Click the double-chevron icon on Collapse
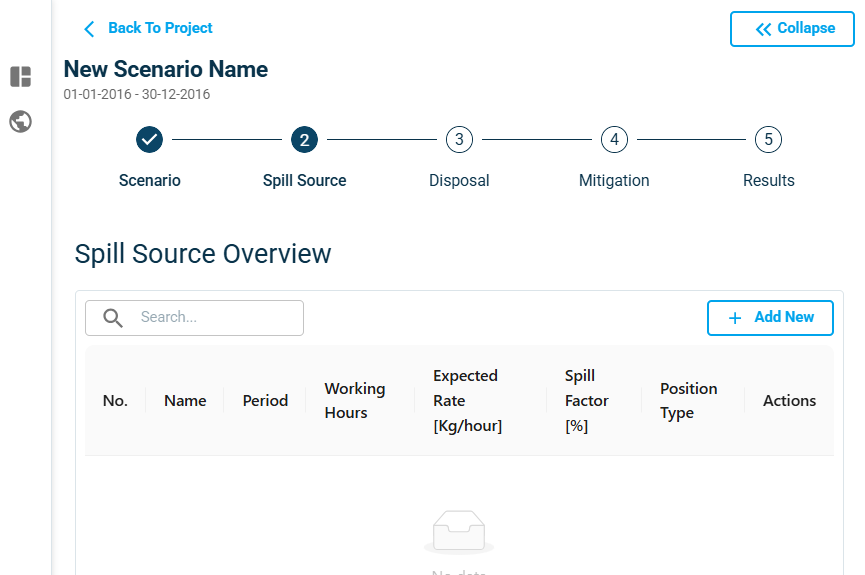865x575 pixels. [763, 29]
